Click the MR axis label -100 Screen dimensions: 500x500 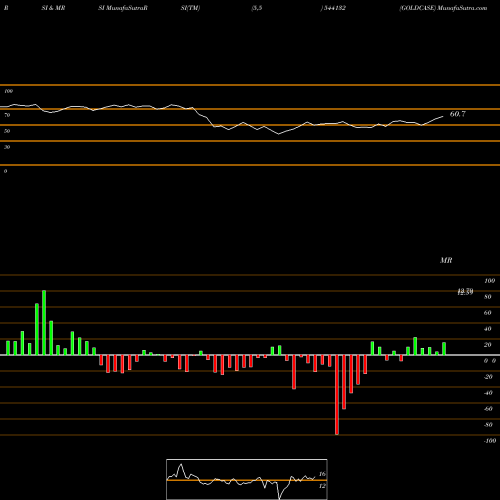click(490, 441)
